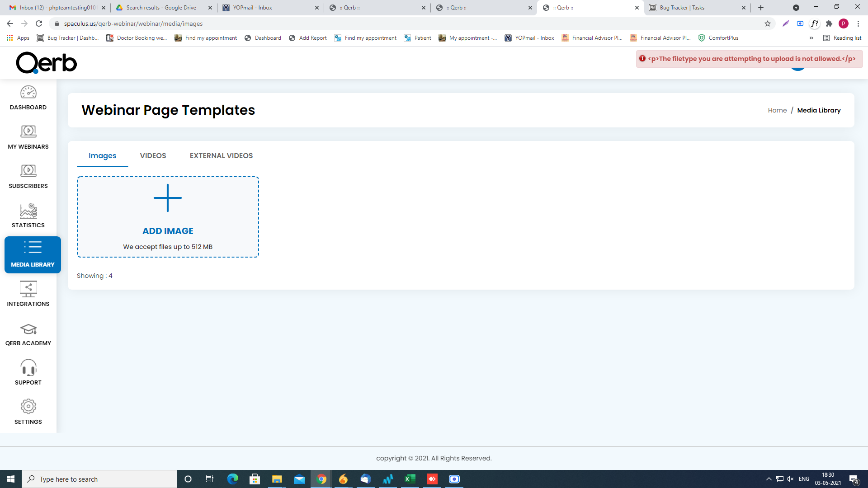This screenshot has height=488, width=868.
Task: Show hidden system tray icons
Action: tap(769, 479)
